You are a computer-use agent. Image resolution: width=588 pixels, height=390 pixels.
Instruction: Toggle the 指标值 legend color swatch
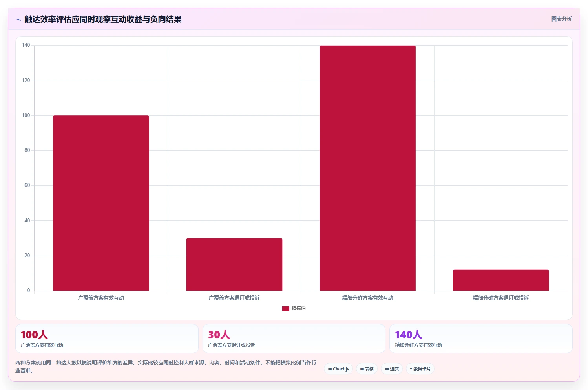tap(285, 309)
